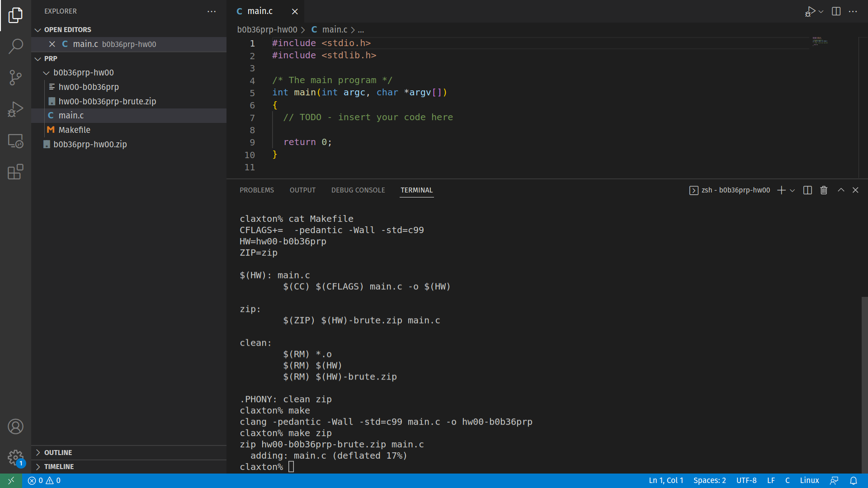Click the Spaces: 2 indentation setting
Image resolution: width=868 pixels, height=488 pixels.
tap(709, 481)
